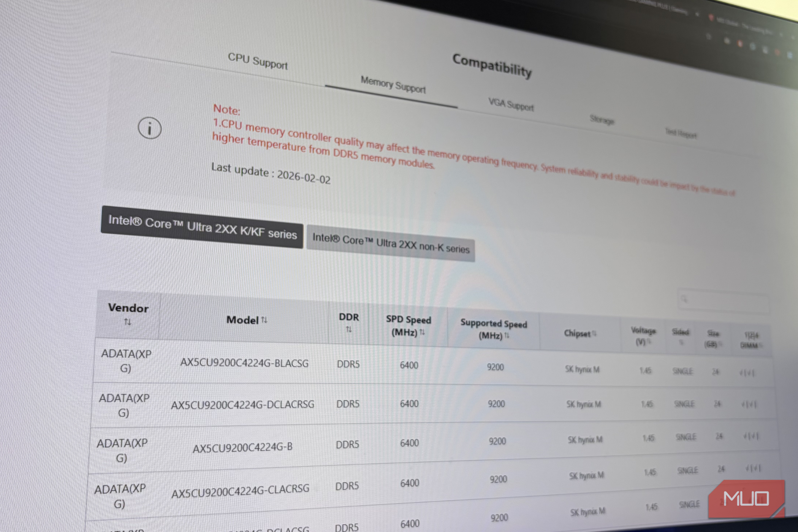Sort by Supported Speed (MHz) arrows

click(x=507, y=336)
